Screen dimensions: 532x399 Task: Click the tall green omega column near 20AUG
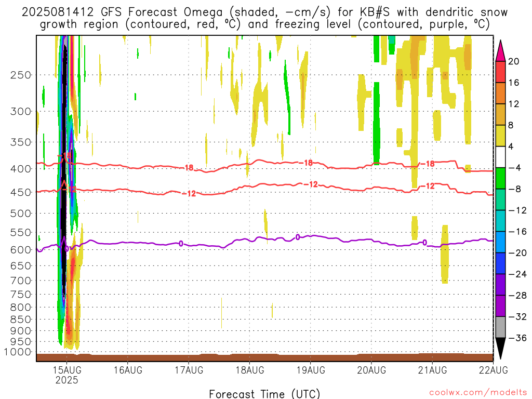pos(376,124)
